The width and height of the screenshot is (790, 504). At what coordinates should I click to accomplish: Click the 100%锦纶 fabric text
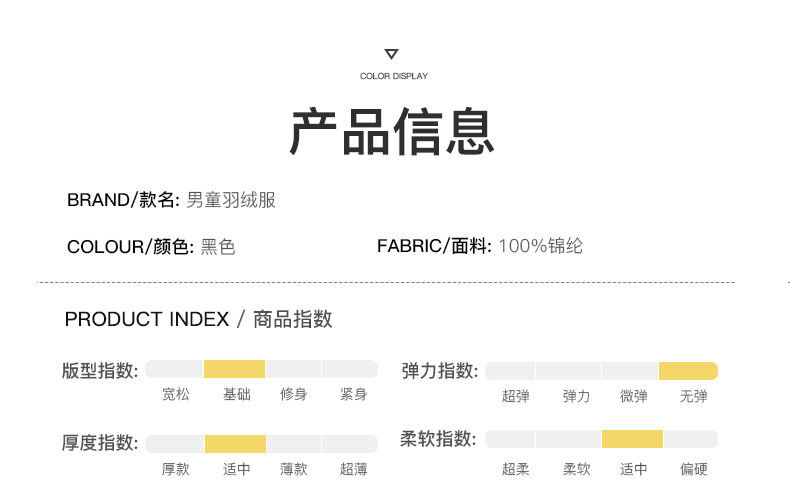(x=540, y=246)
